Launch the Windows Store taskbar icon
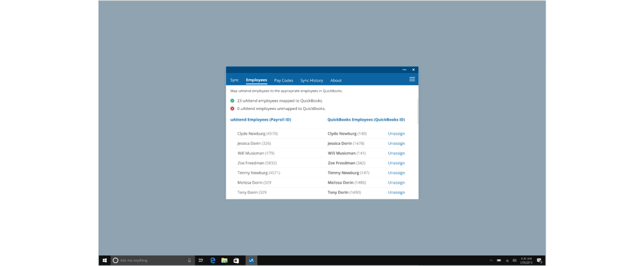The height and width of the screenshot is (266, 644). [x=236, y=260]
